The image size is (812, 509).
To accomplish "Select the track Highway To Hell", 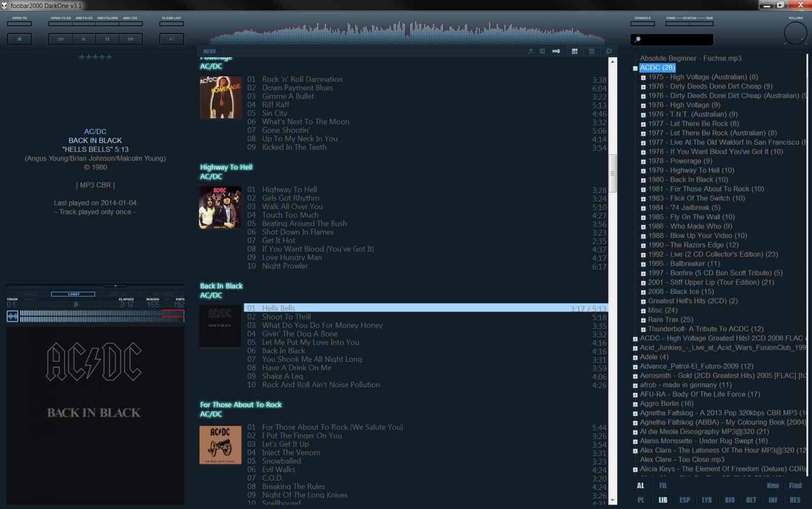I will [426, 189].
